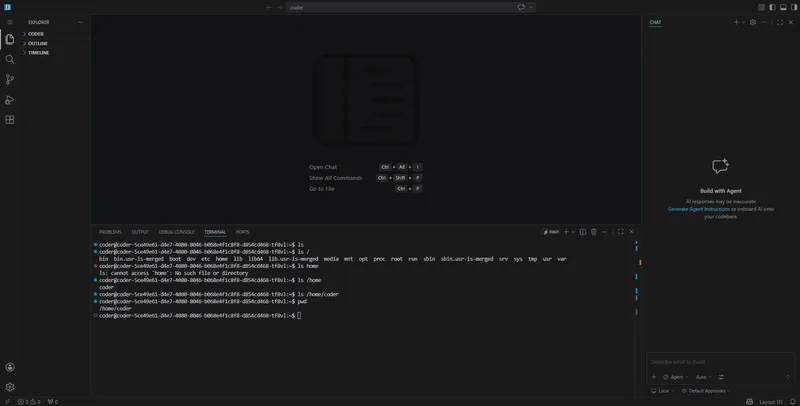Viewport: 800px width, 406px height.
Task: Open the Search view in activity bar
Action: (10, 59)
